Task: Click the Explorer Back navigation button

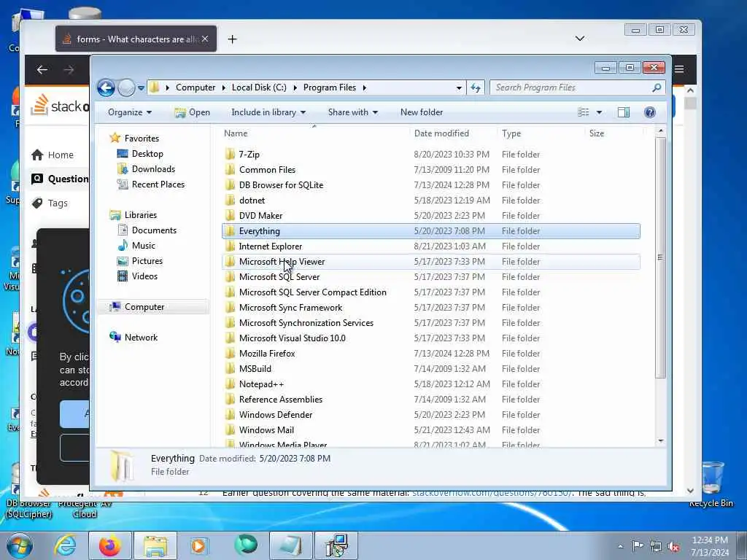Action: point(106,87)
